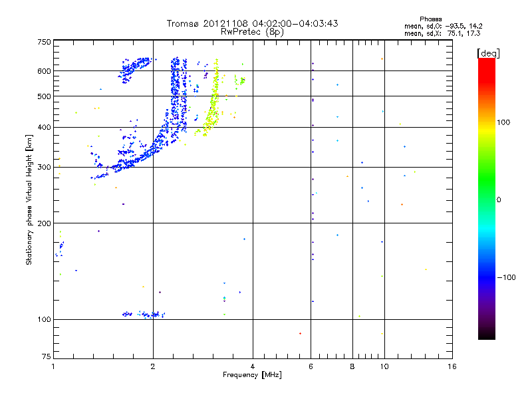This screenshot has height=399, width=532.
Task: Click the y-axis tick label '500'
Action: click(44, 96)
